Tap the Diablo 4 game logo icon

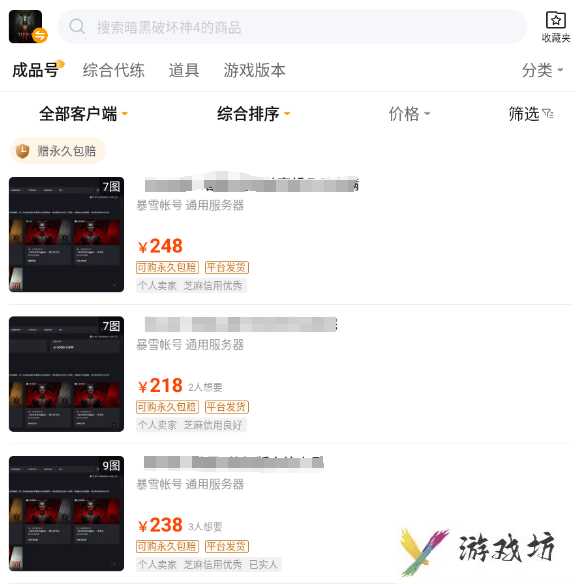[27, 27]
